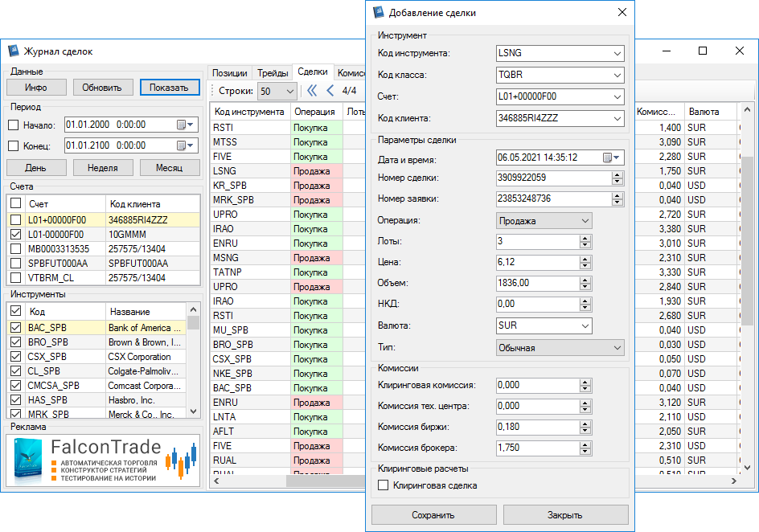The width and height of the screenshot is (759, 532).
Task: Increase Клиринговая комиссия with its up arrow
Action: tap(585, 382)
